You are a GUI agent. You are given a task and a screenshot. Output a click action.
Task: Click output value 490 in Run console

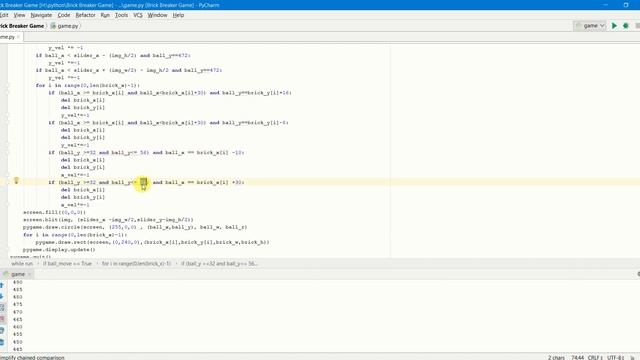tap(18, 282)
